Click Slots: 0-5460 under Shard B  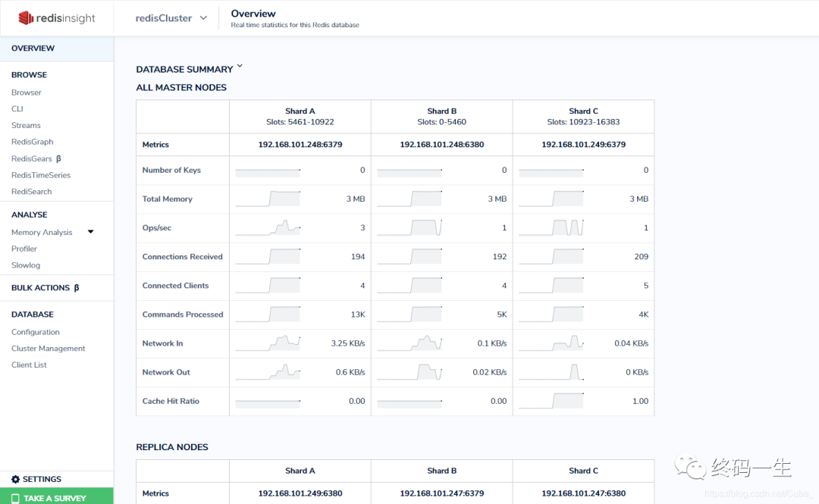tap(442, 122)
